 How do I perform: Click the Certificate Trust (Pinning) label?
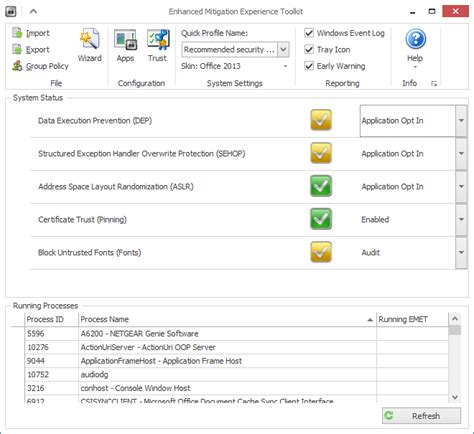pos(82,220)
